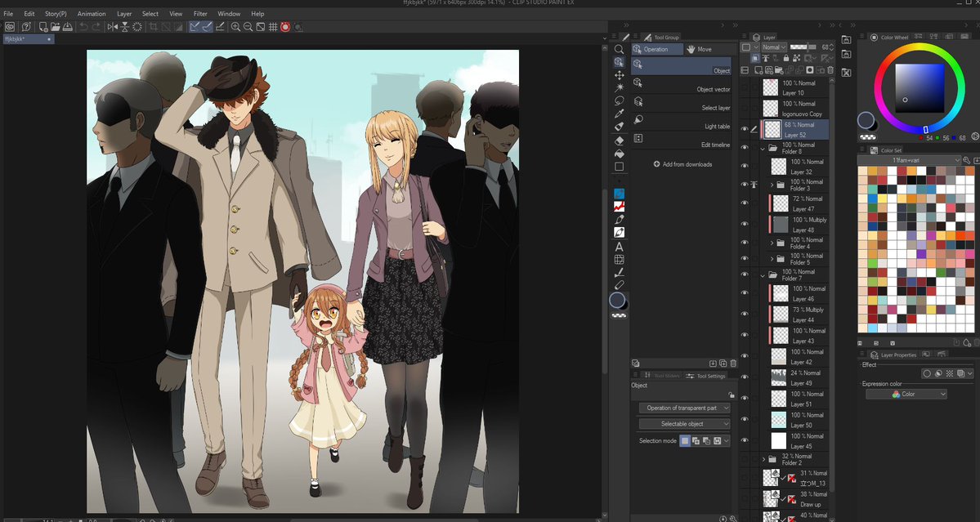980x522 pixels.
Task: Toggle the Snap to ruler toolbar button
Action: point(195,27)
